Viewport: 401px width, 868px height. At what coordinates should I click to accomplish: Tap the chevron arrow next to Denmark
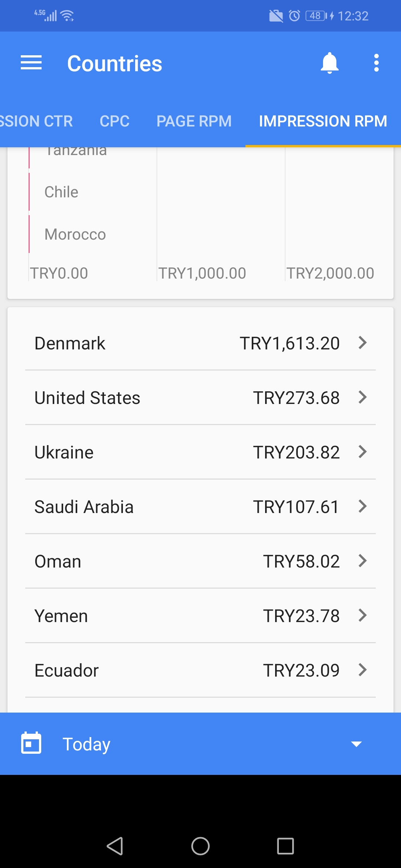click(x=362, y=343)
